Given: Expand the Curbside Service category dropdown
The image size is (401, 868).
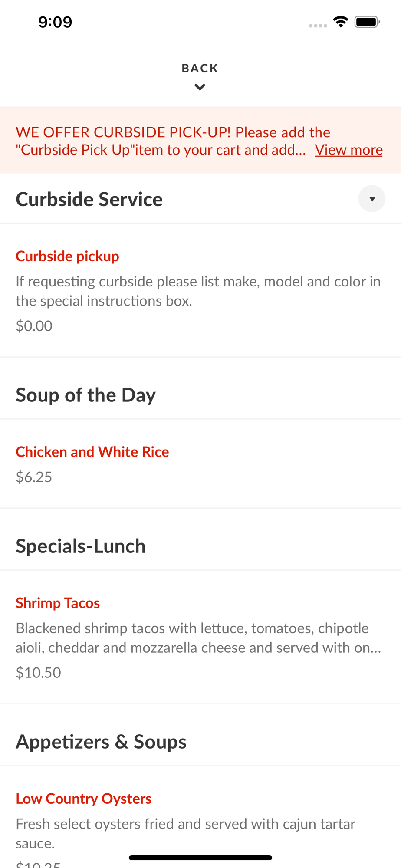Looking at the screenshot, I should (x=372, y=199).
